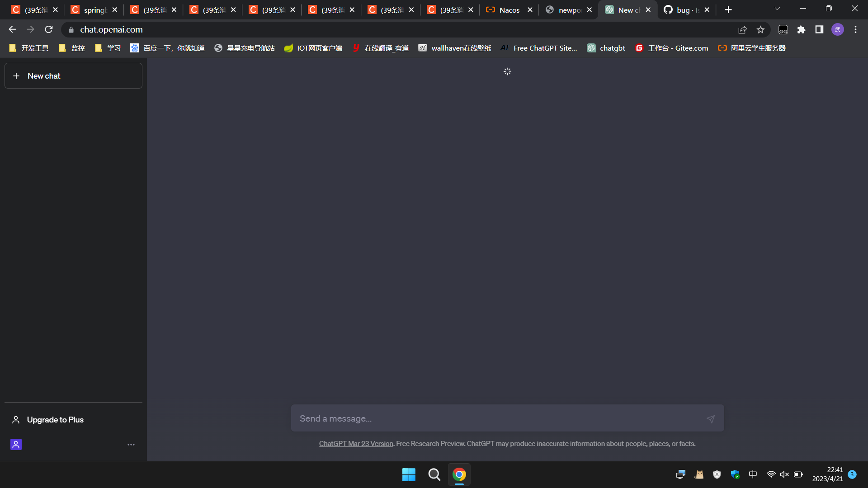Toggle the Chrome side panel
Screen dimensions: 868x488
pyautogui.click(x=820, y=29)
